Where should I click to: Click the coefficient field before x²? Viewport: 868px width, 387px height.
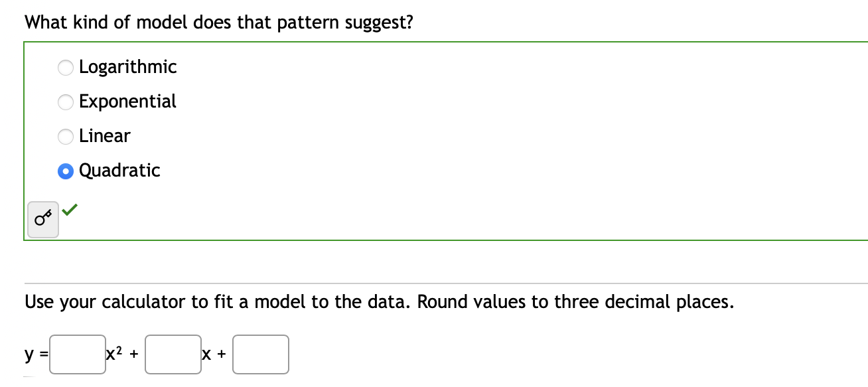[x=77, y=354]
